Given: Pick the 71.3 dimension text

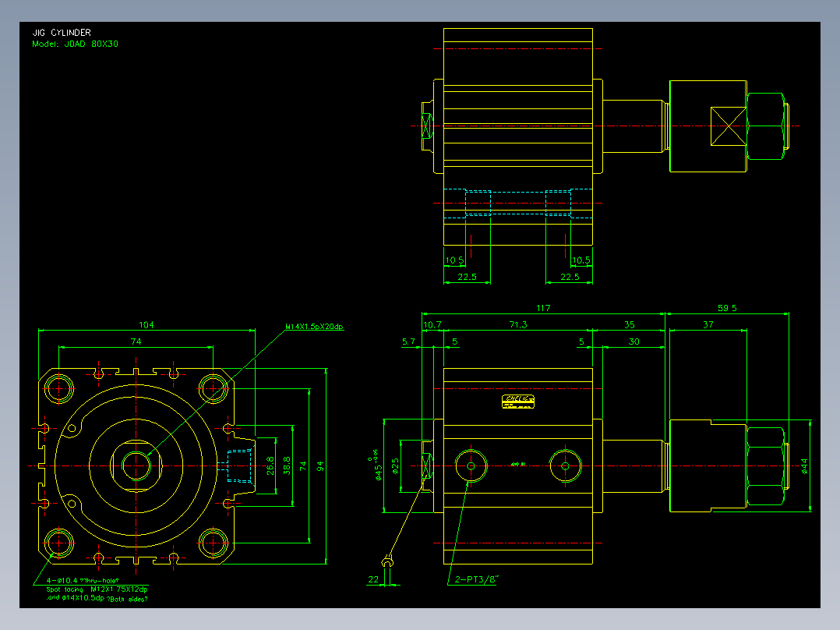Looking at the screenshot, I should [518, 325].
